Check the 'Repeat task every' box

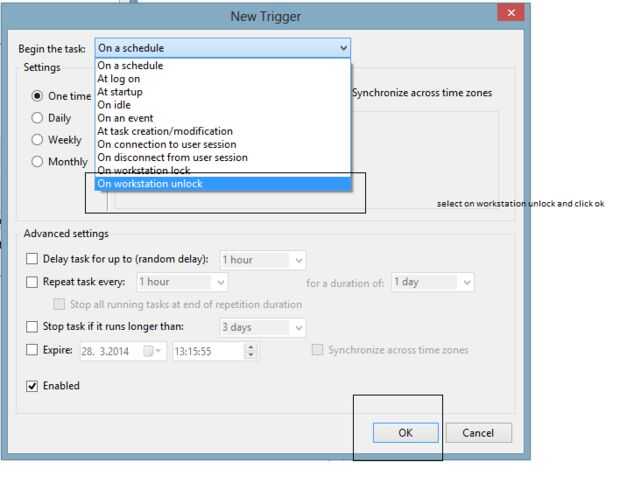[33, 282]
